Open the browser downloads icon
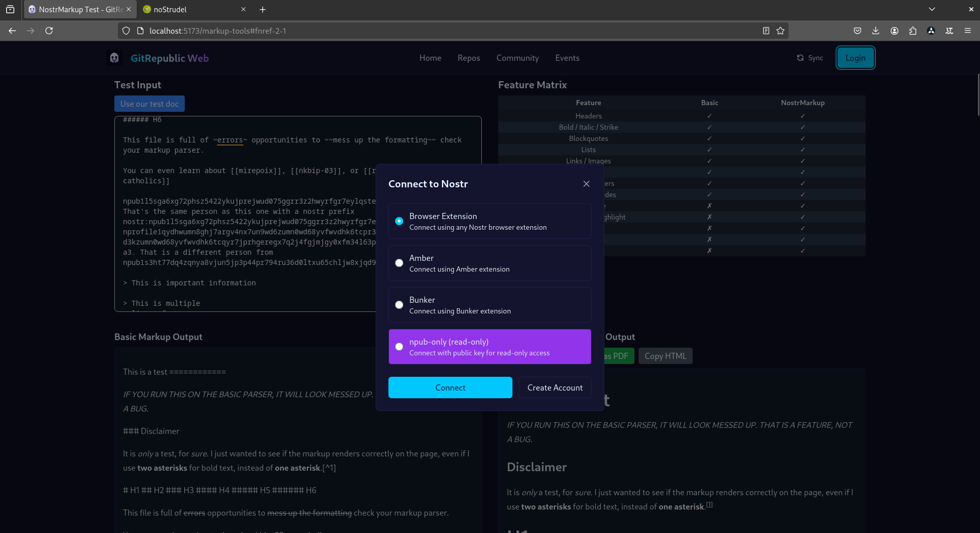The height and width of the screenshot is (533, 980). click(x=876, y=31)
